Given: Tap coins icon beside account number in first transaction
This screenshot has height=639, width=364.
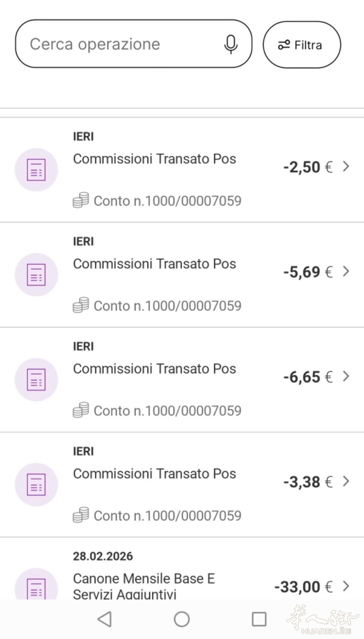Looking at the screenshot, I should point(81,200).
